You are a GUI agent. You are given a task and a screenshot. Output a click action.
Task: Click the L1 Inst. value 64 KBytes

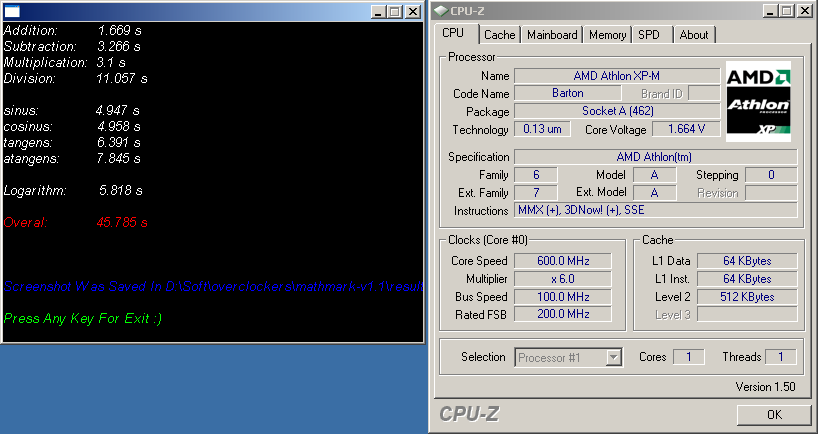[747, 279]
